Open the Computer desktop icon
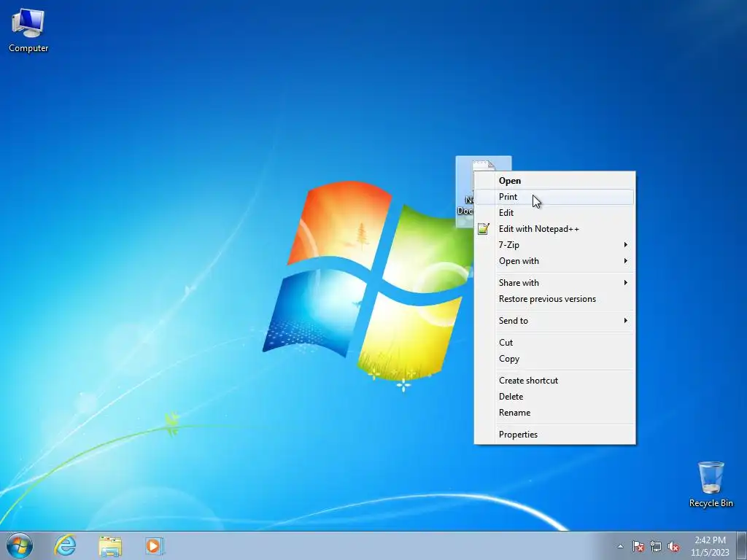 (x=28, y=31)
